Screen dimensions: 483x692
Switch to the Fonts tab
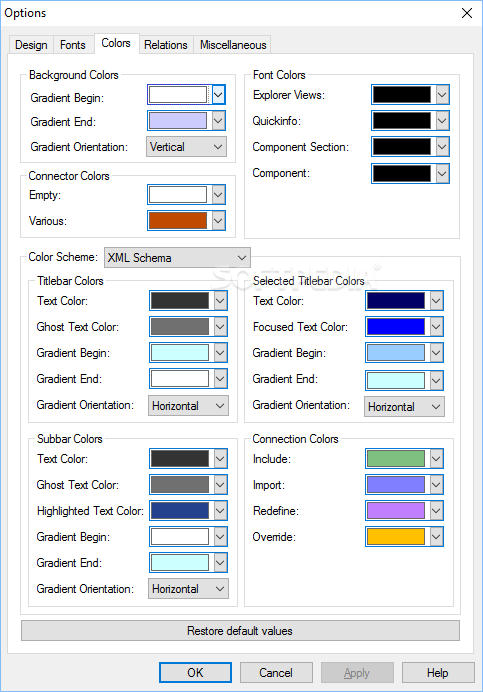73,45
